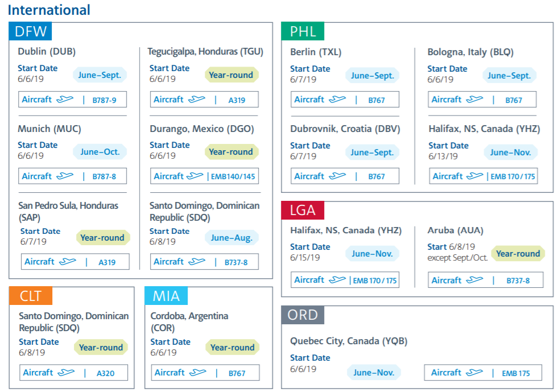Click the International heading

point(49,10)
